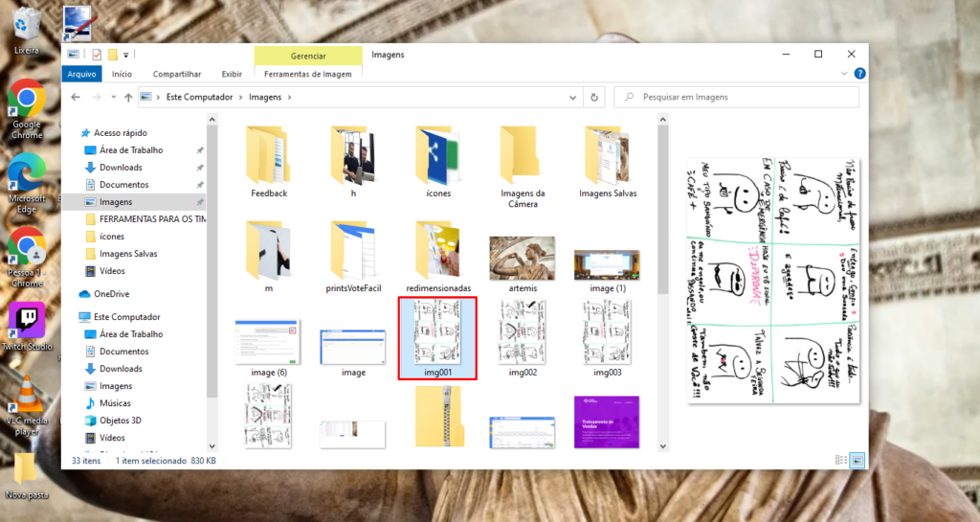
Task: Customize quick access toolbar dropdown arrow
Action: tap(125, 55)
